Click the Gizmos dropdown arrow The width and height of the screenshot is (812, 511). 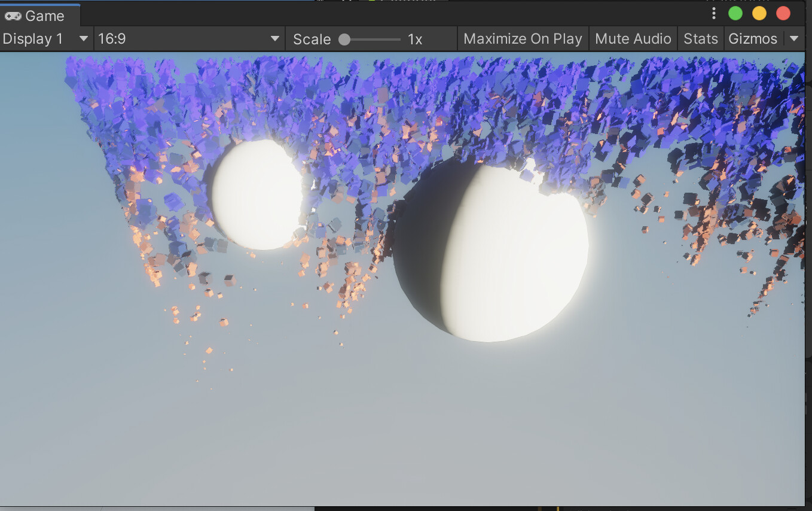coord(795,38)
